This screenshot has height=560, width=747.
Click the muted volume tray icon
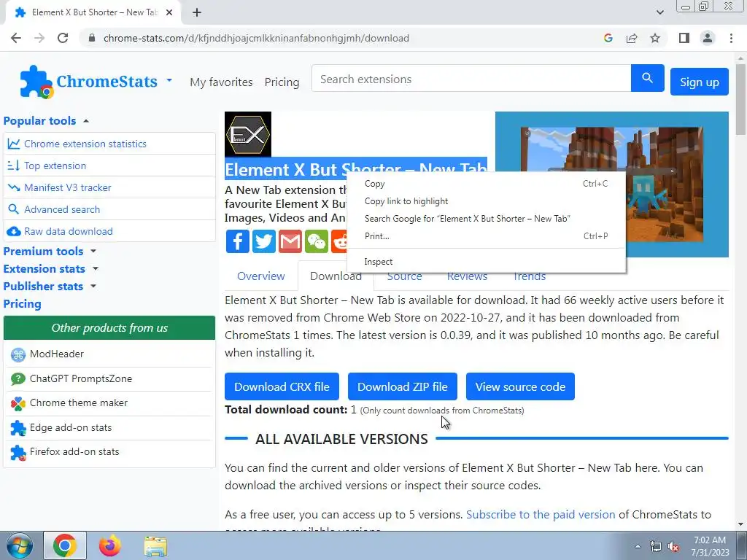click(673, 547)
